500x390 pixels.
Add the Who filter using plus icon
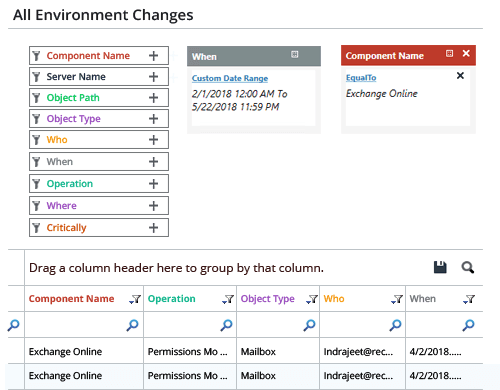coord(153,140)
